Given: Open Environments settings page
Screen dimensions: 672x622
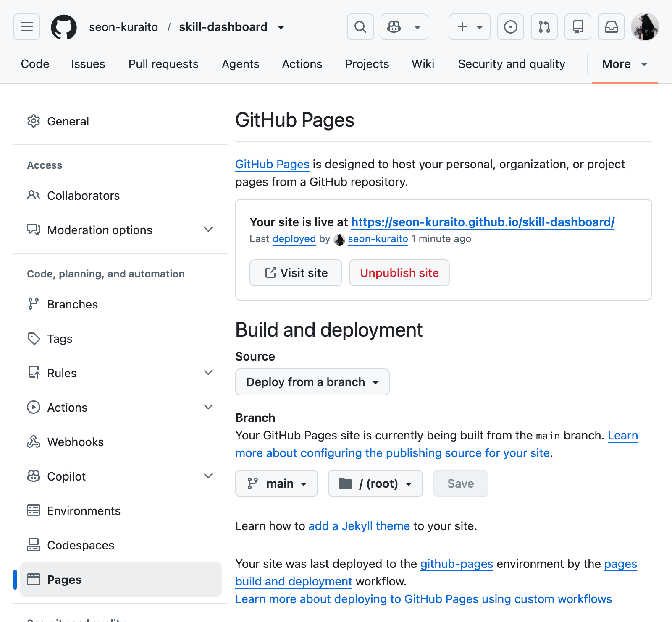Looking at the screenshot, I should click(x=121, y=511).
